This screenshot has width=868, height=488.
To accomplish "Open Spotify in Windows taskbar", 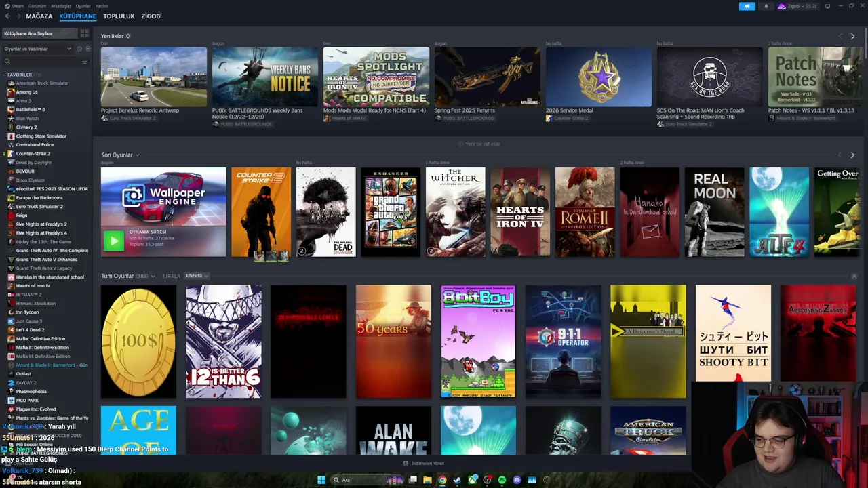I will pyautogui.click(x=502, y=480).
